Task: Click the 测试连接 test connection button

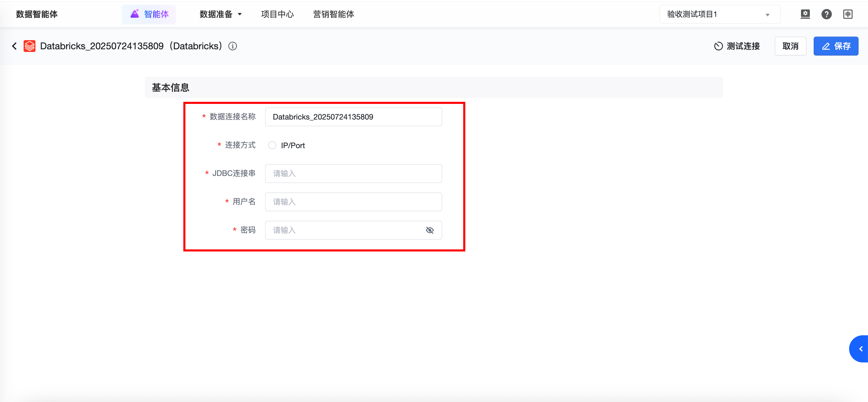Action: click(x=737, y=46)
